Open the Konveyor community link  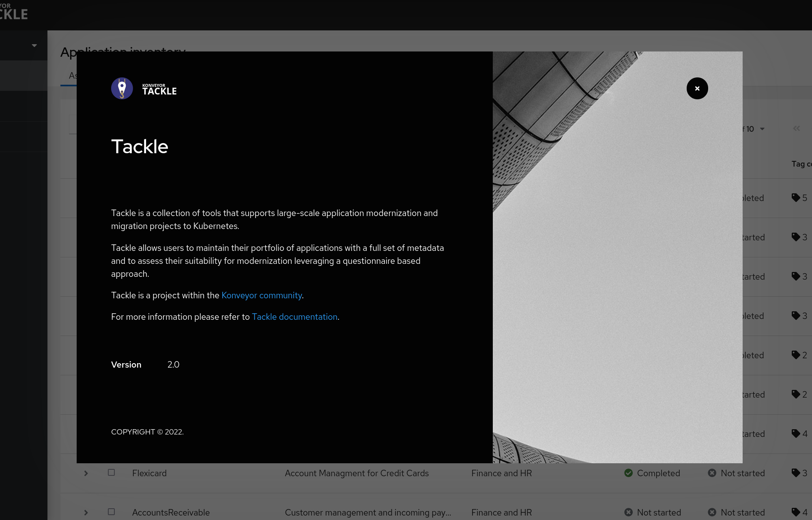[x=262, y=295]
